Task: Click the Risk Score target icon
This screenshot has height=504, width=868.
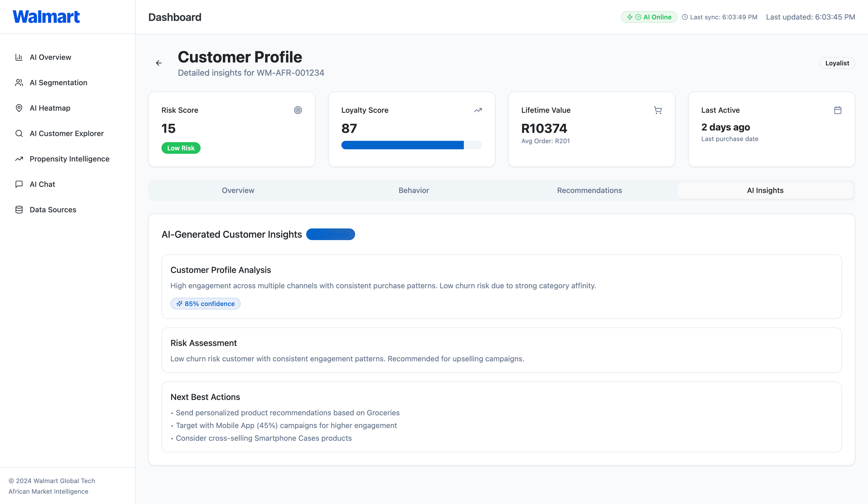Action: point(298,110)
